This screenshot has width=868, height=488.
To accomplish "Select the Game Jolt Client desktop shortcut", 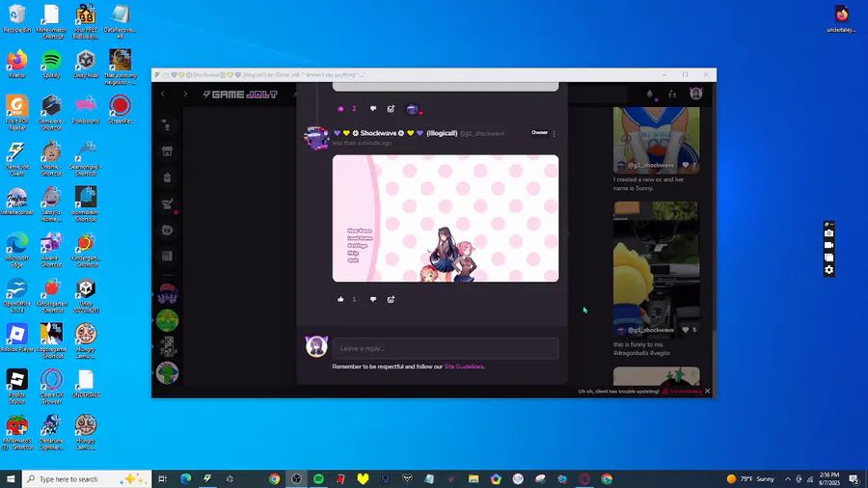I will [x=17, y=158].
